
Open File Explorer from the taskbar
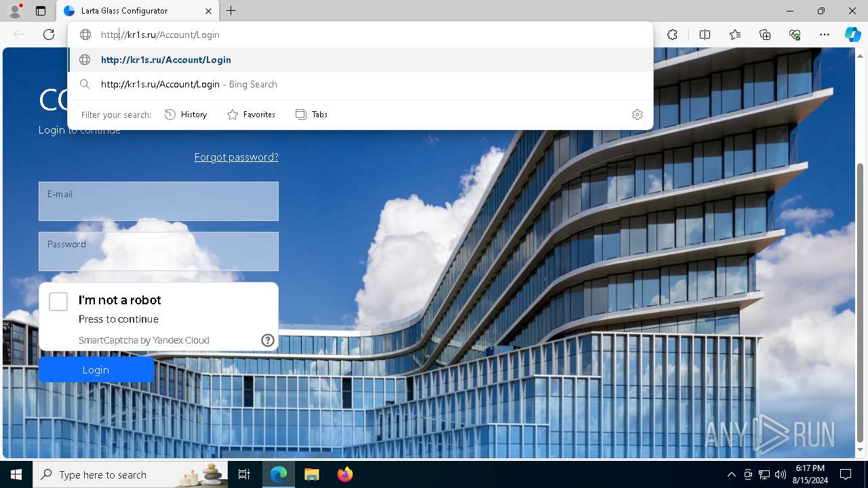311,474
